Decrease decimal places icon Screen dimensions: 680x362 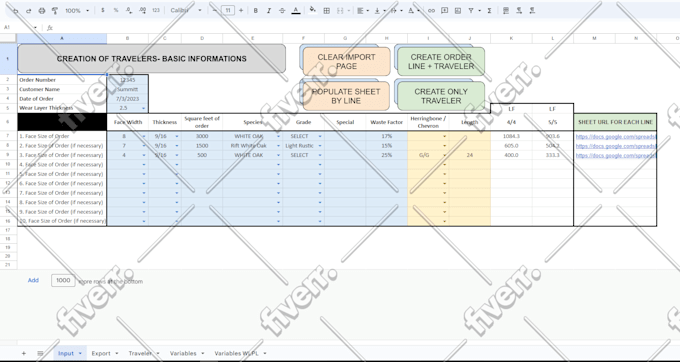129,10
